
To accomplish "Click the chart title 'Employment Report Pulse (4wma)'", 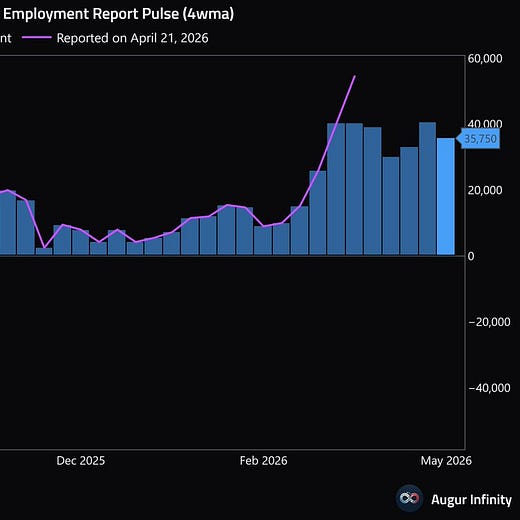I will (x=118, y=14).
